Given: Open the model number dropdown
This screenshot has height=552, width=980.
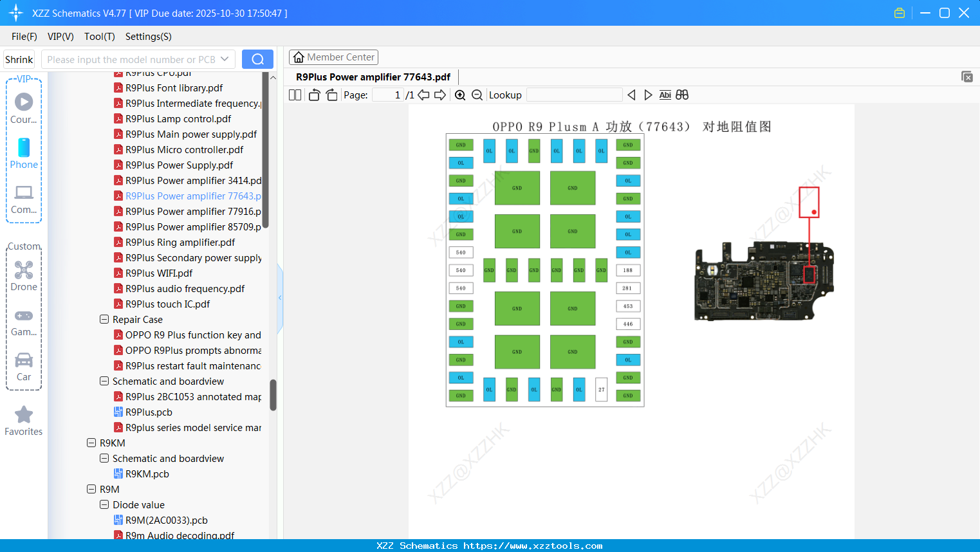Looking at the screenshot, I should click(x=225, y=59).
